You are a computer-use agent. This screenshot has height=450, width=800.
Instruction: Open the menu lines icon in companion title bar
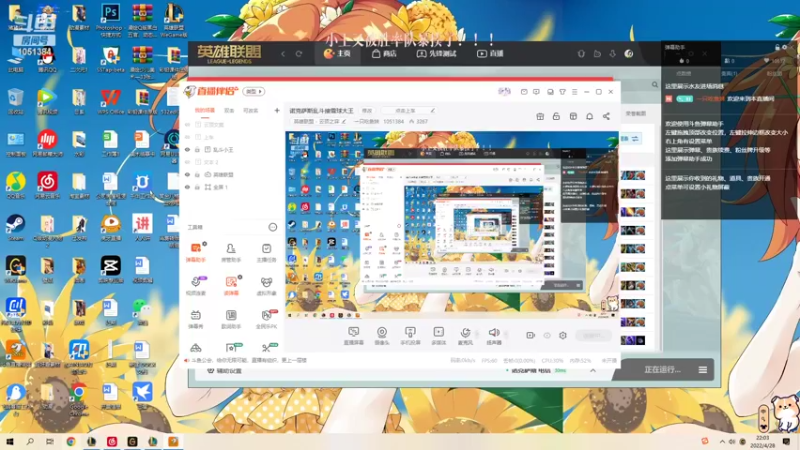574,92
